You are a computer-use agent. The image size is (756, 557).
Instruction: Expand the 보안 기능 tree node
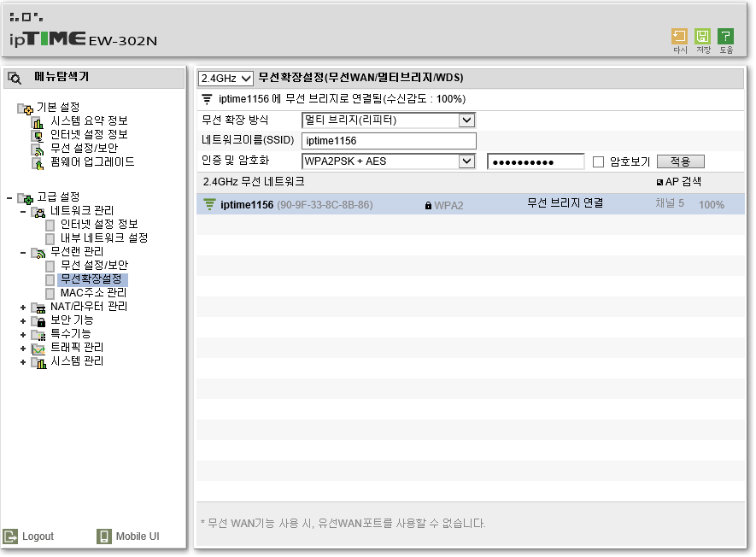pos(23,321)
